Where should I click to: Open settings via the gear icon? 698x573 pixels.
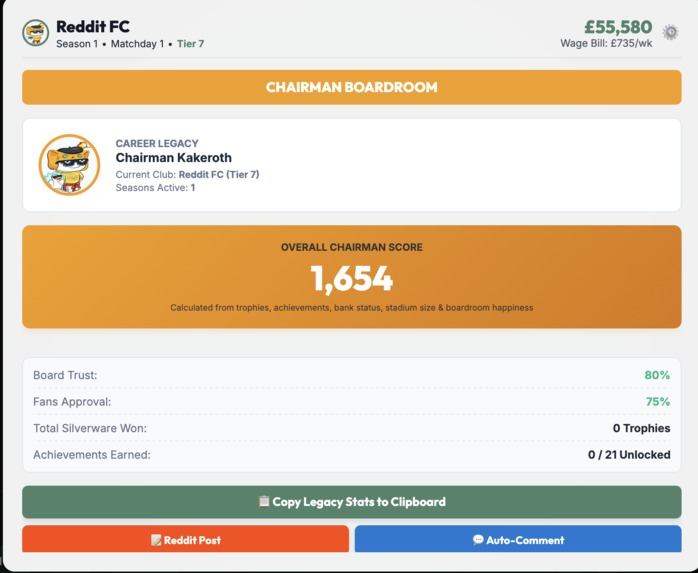coord(670,33)
